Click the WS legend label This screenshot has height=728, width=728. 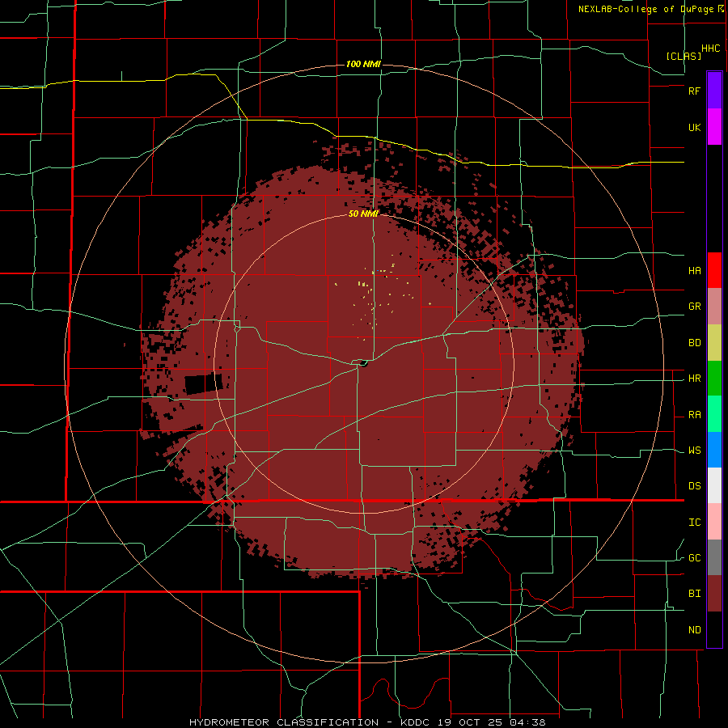[x=694, y=451]
